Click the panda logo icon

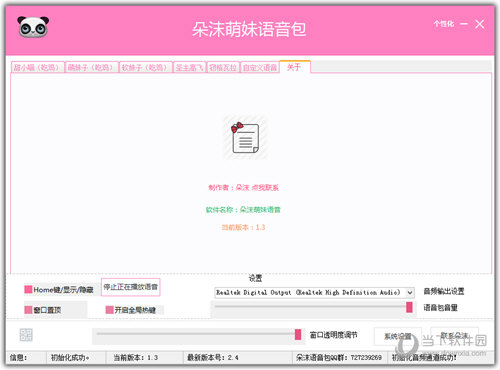coord(33,27)
